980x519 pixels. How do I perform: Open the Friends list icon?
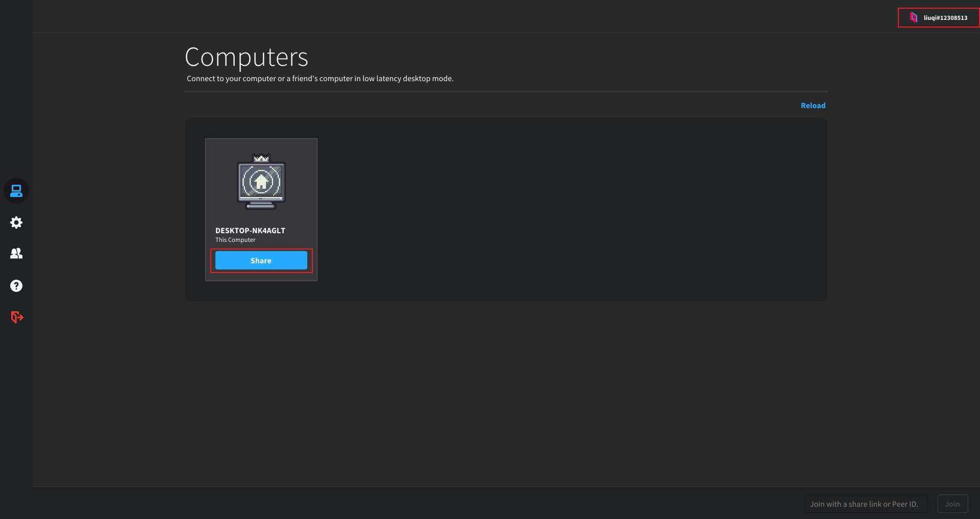tap(16, 254)
